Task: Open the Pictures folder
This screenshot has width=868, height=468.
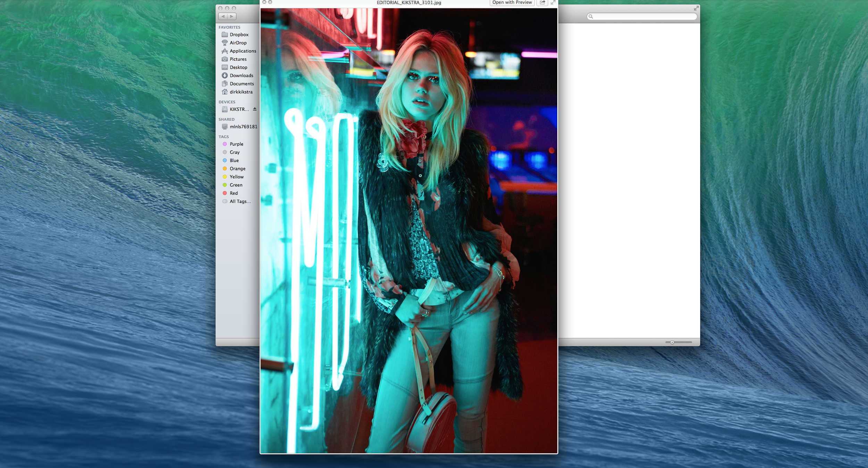Action: pyautogui.click(x=238, y=59)
